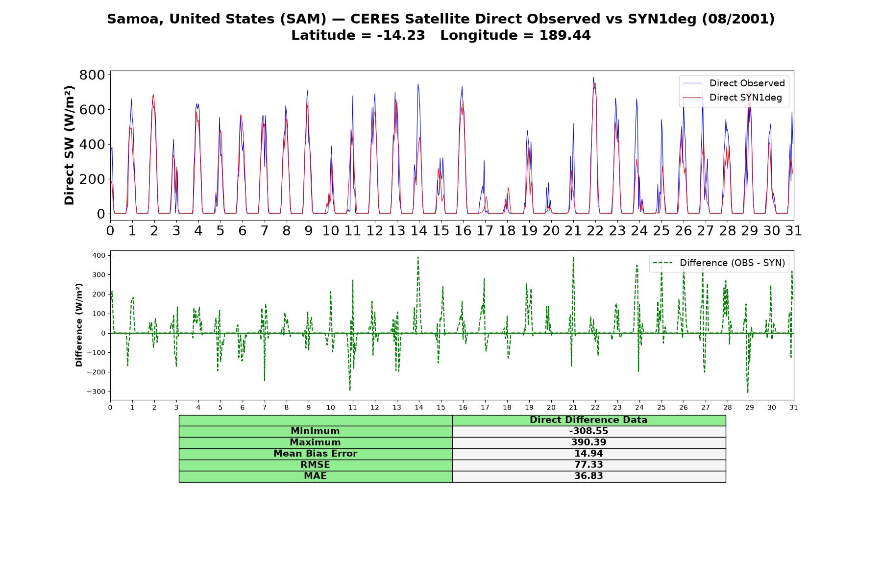Click the Direct Observed legend entry
This screenshot has height=588, width=882.
coord(734,83)
